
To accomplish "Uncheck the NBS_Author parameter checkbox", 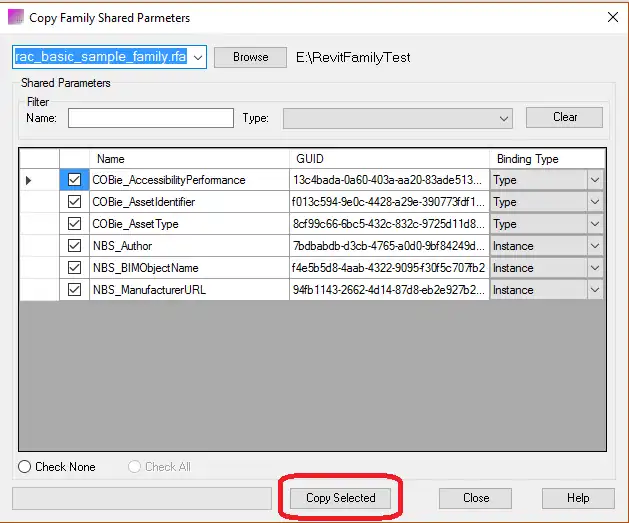I will (74, 246).
